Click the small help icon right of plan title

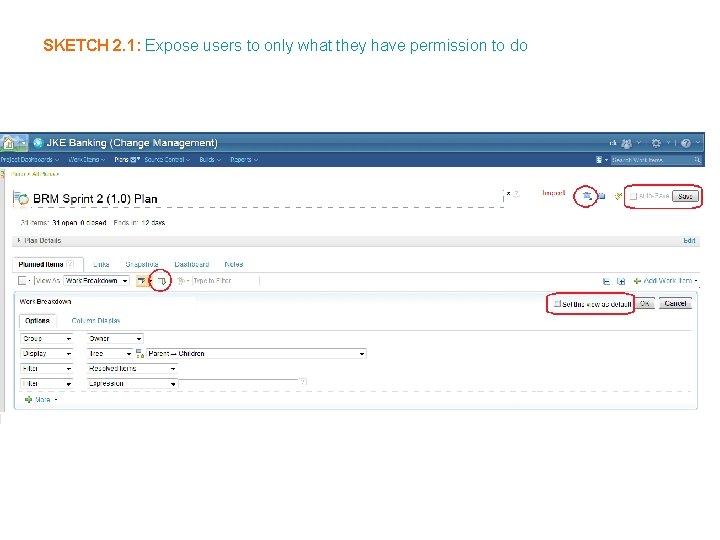coord(516,194)
